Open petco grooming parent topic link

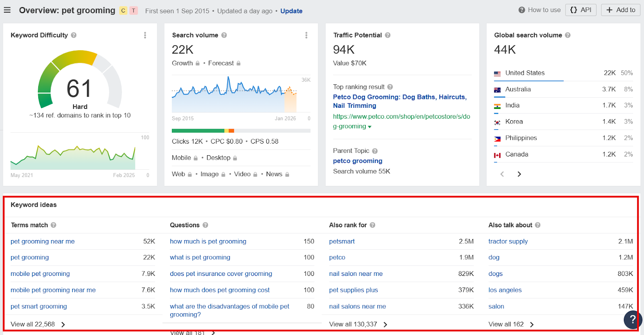tap(357, 161)
